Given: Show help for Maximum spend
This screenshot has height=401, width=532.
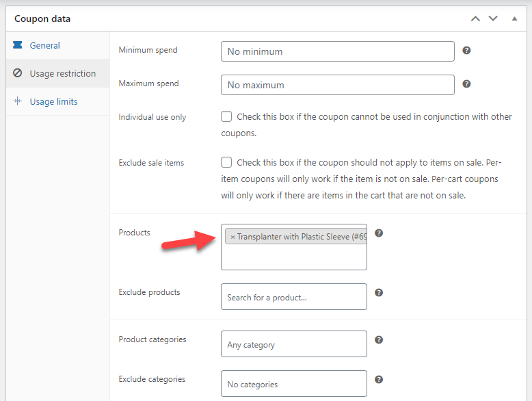Looking at the screenshot, I should 466,84.
